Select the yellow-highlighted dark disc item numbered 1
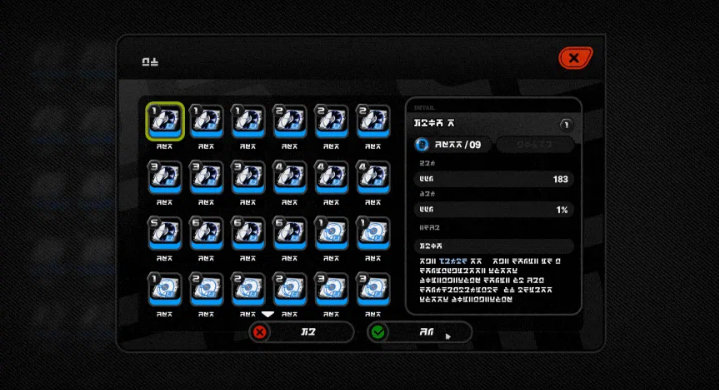The image size is (719, 390). 165,121
